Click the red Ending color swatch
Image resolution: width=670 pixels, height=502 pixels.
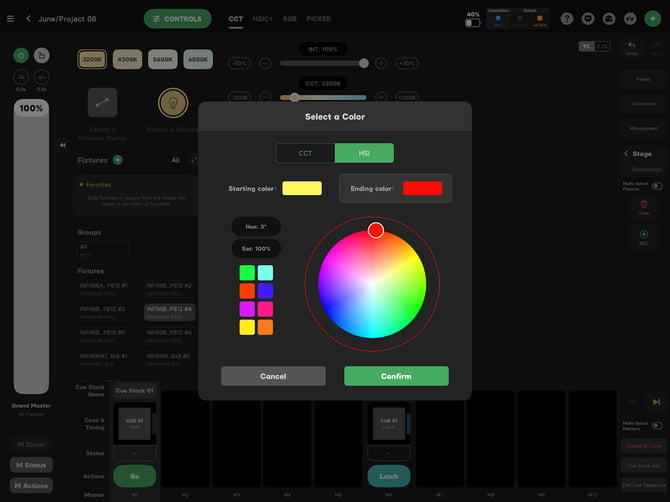(423, 188)
